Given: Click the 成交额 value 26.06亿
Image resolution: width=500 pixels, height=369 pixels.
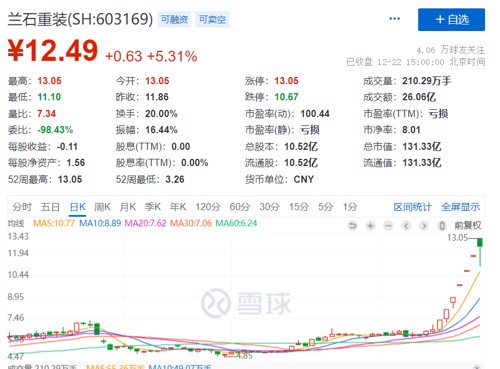Looking at the screenshot, I should coord(419,97).
